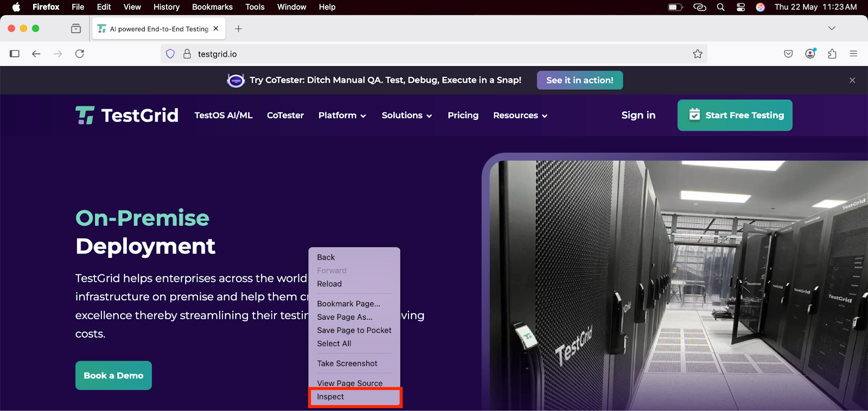Dismiss the CoTester banner with the X
Image resolution: width=868 pixels, height=411 pixels.
(x=852, y=80)
